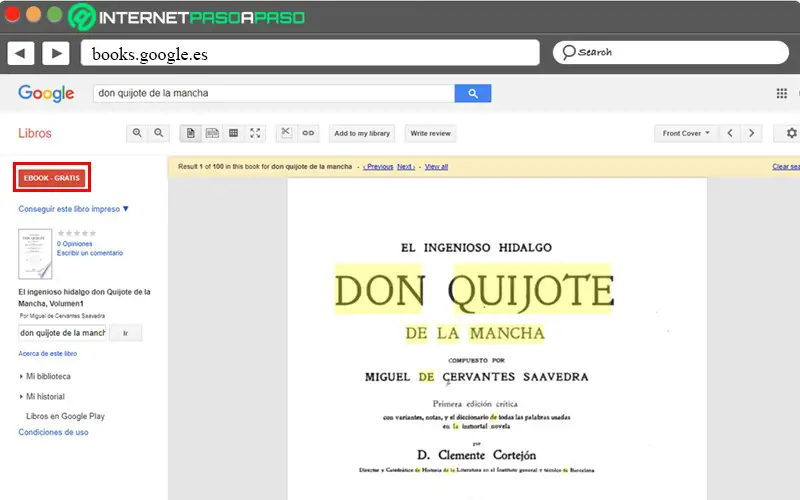Click the in-book search field

tap(62, 333)
